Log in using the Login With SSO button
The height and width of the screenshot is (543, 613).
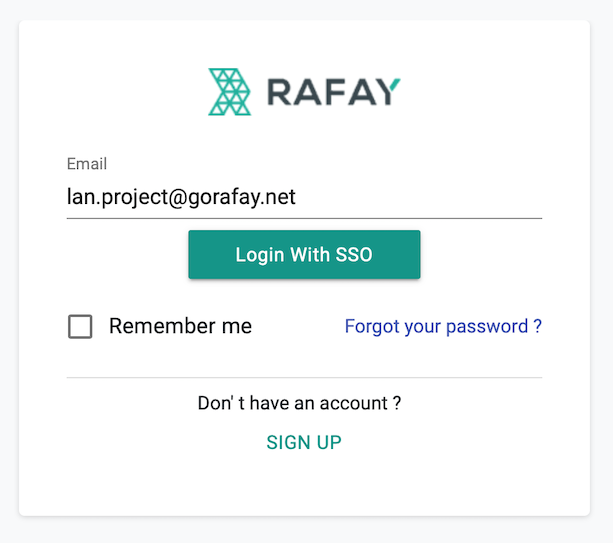[x=304, y=254]
